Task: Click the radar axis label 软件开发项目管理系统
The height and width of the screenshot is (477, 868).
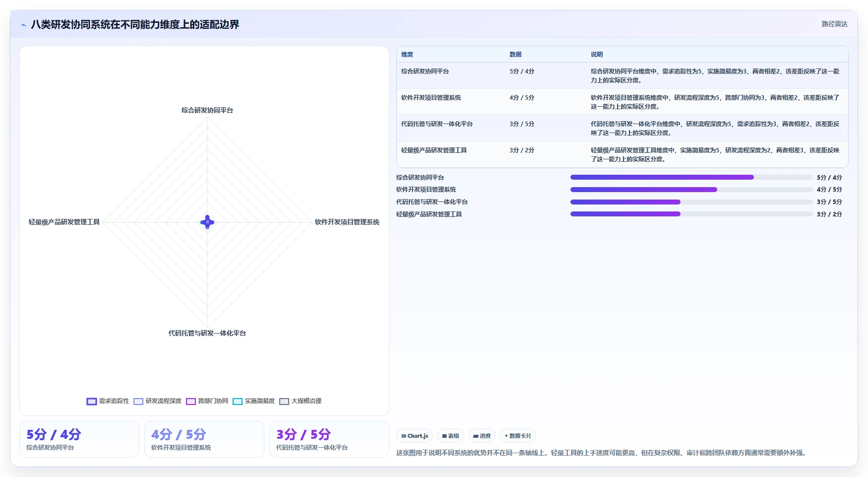Action: (x=347, y=222)
